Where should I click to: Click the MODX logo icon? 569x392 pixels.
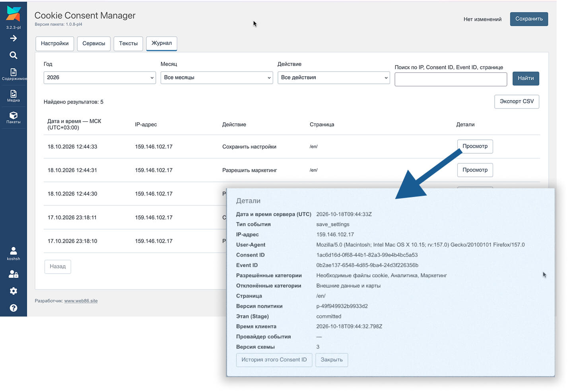point(14,14)
